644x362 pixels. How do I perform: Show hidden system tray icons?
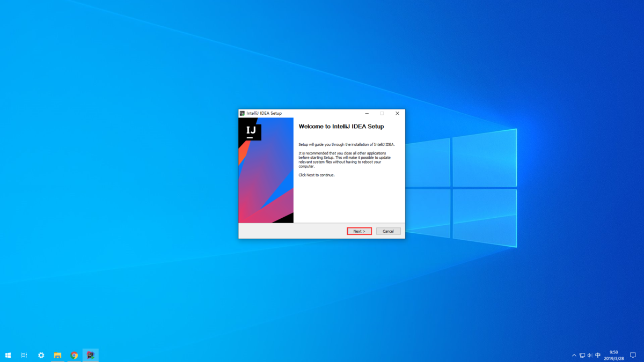point(574,355)
